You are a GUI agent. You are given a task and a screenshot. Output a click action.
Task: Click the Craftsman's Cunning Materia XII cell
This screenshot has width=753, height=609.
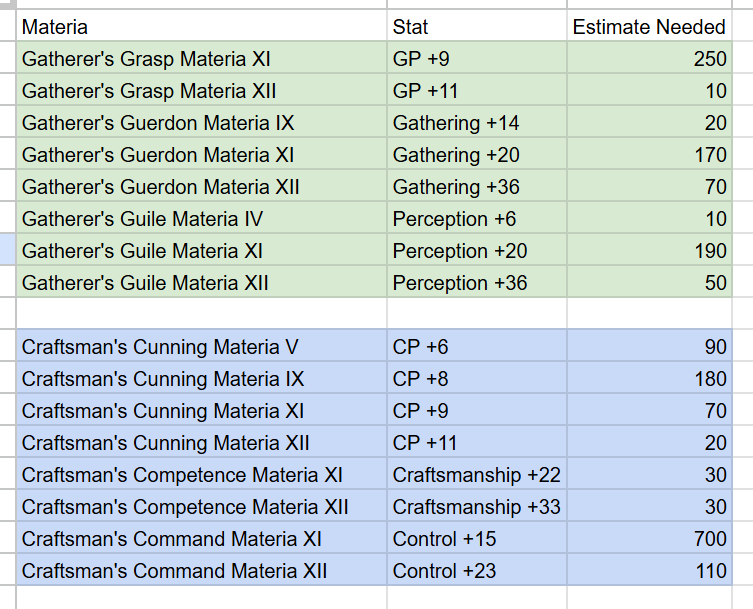click(202, 442)
